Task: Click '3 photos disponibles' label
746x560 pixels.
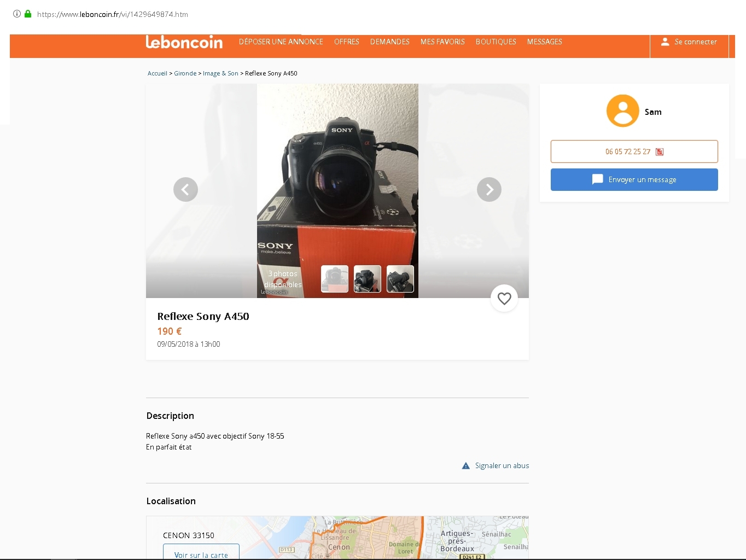Action: click(283, 279)
